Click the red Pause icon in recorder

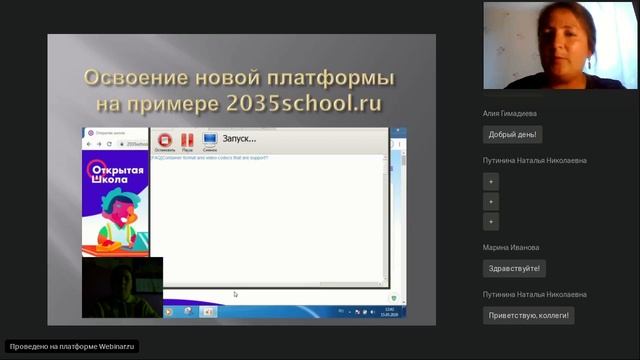[187, 140]
